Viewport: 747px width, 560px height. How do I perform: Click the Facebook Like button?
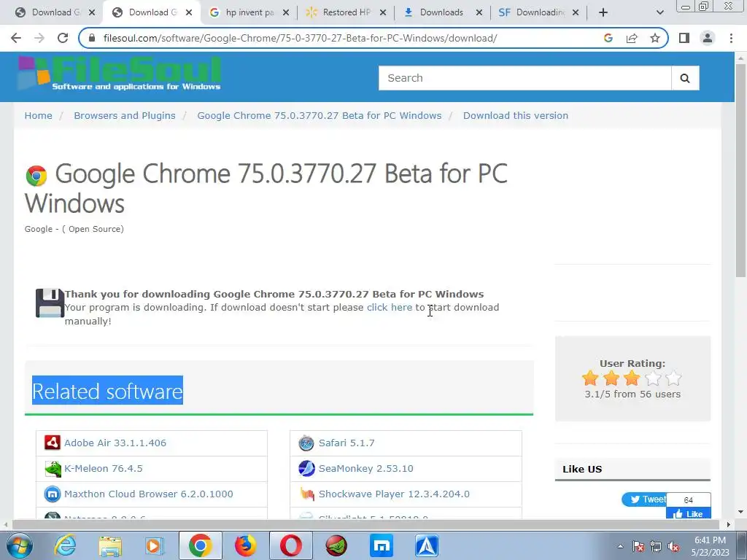tap(689, 513)
